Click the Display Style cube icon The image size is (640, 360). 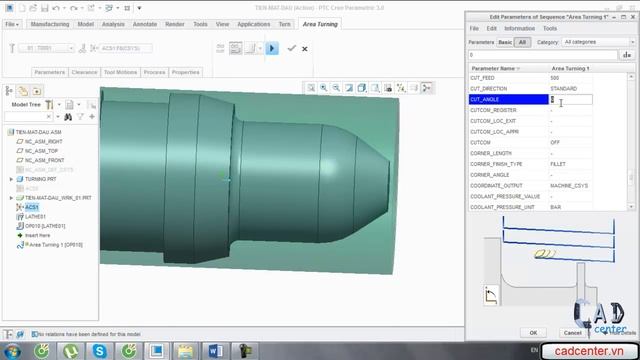click(x=362, y=88)
